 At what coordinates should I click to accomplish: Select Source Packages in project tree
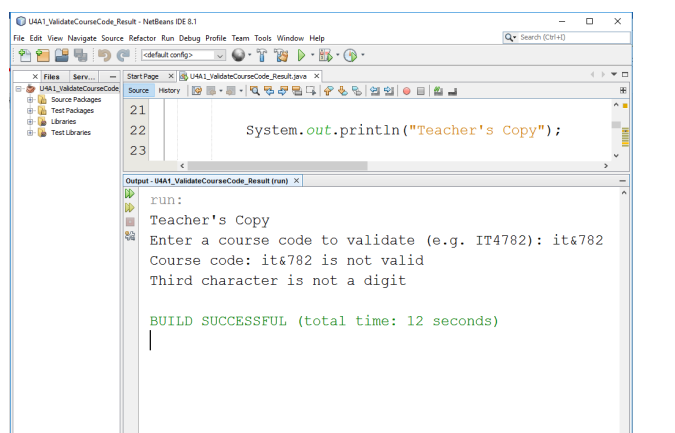tap(76, 99)
